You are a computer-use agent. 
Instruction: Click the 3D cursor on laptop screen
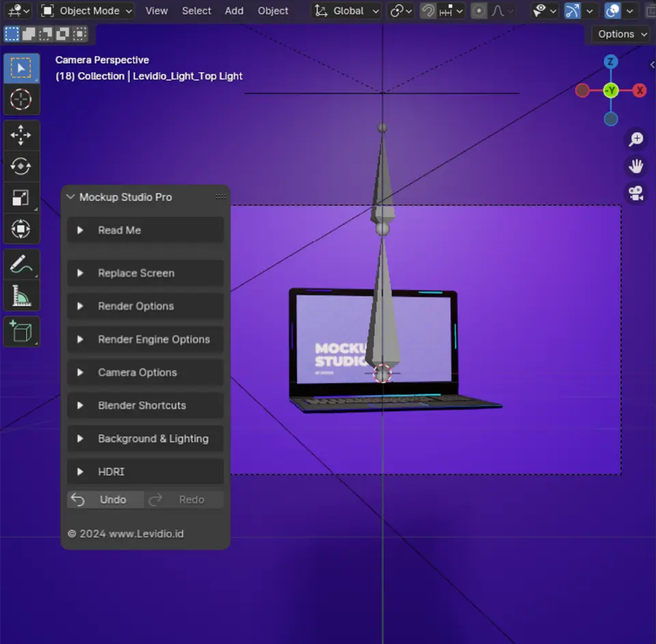(382, 373)
